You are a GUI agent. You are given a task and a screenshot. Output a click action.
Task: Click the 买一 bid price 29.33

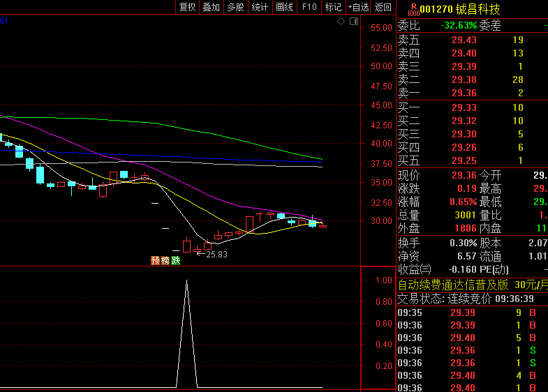[x=464, y=107]
